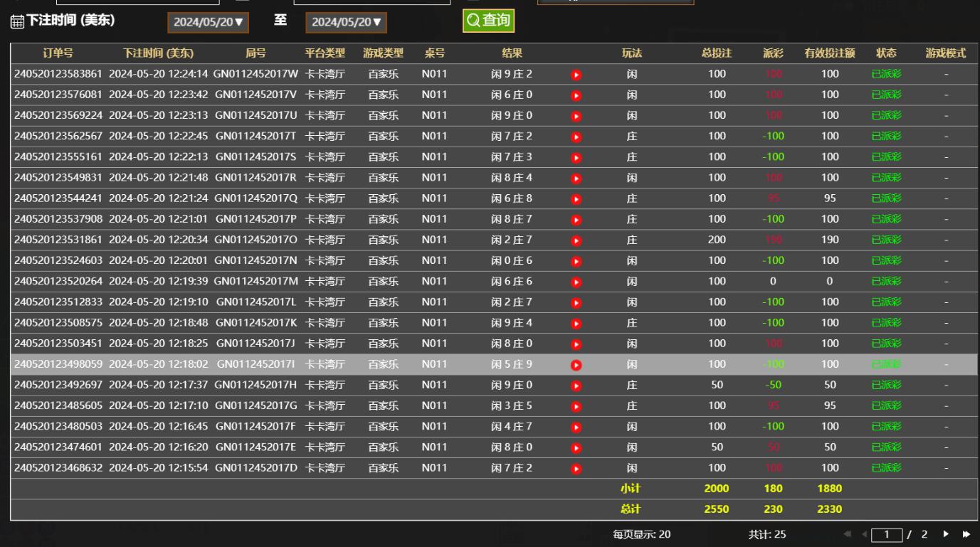Click the 桌号 column header
Image resolution: width=980 pixels, height=547 pixels.
click(435, 53)
